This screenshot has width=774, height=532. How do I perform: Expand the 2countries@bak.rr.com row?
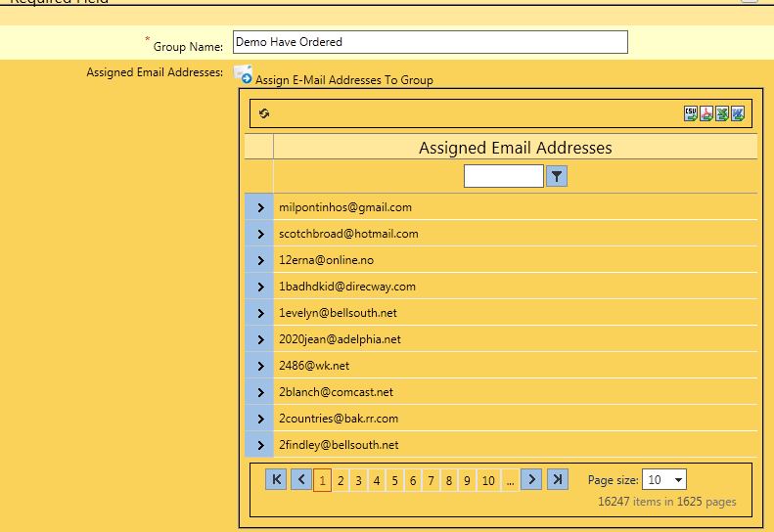click(259, 419)
